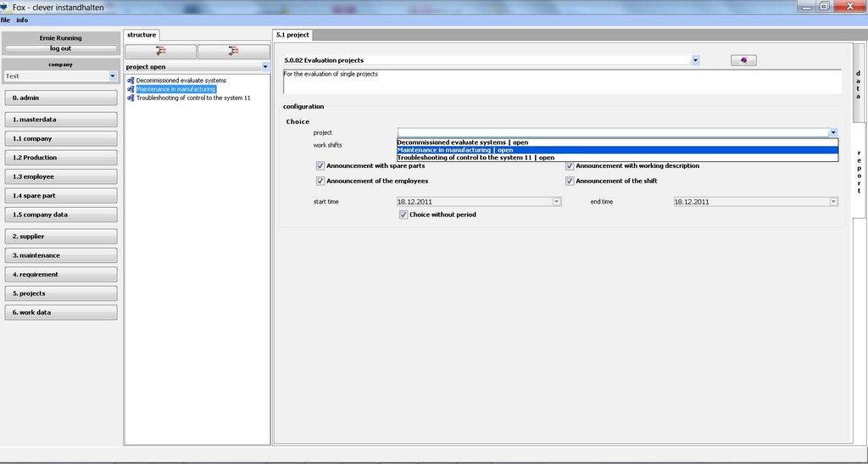Viewport: 868px width, 464px height.
Task: Open the 3. maintenance section
Action: pos(60,255)
